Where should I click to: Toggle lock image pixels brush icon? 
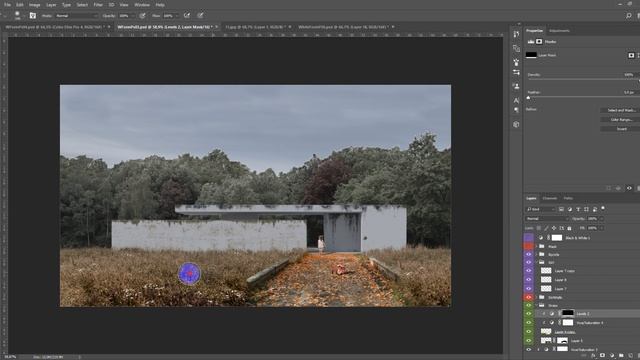(x=546, y=228)
